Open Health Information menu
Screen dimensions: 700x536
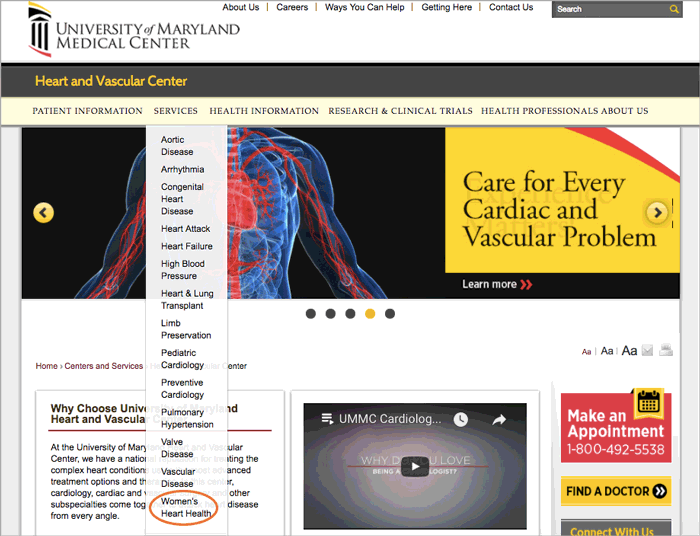coord(264,111)
